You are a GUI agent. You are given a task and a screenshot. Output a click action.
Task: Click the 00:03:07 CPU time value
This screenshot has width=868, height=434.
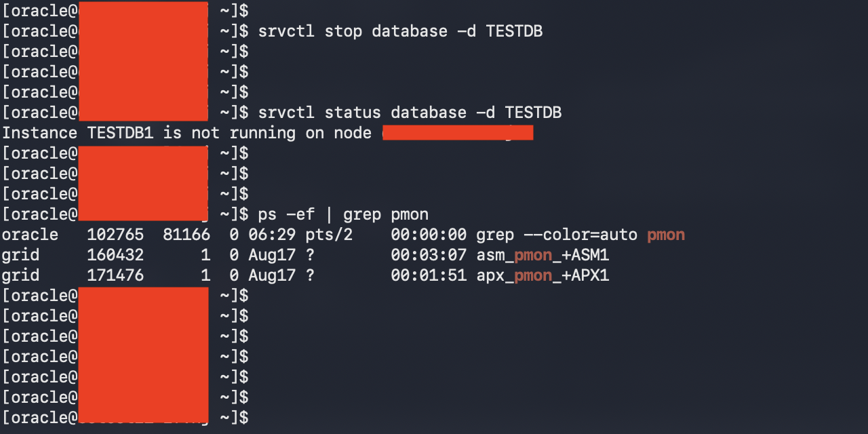pyautogui.click(x=429, y=255)
